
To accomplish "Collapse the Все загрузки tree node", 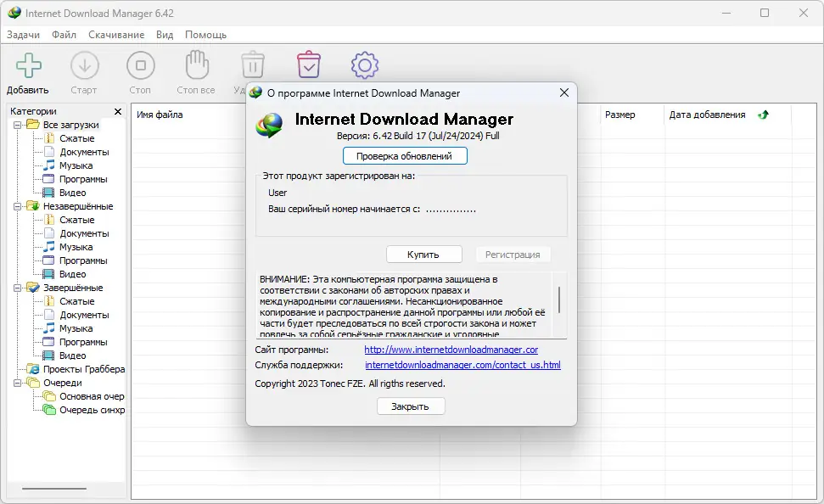I will pos(17,125).
